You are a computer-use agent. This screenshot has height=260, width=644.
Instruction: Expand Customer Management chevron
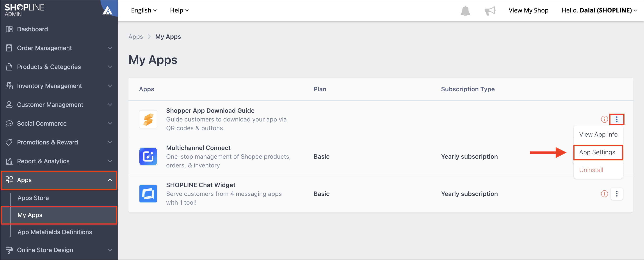coord(110,105)
